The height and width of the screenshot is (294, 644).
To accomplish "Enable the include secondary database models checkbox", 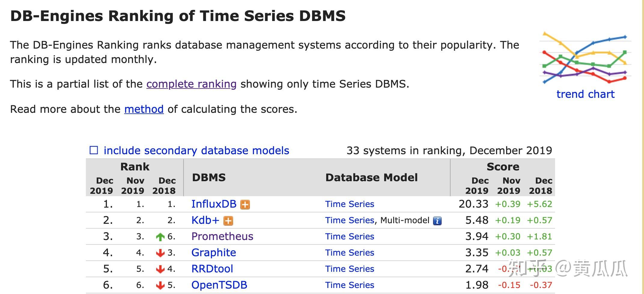I will pyautogui.click(x=94, y=150).
